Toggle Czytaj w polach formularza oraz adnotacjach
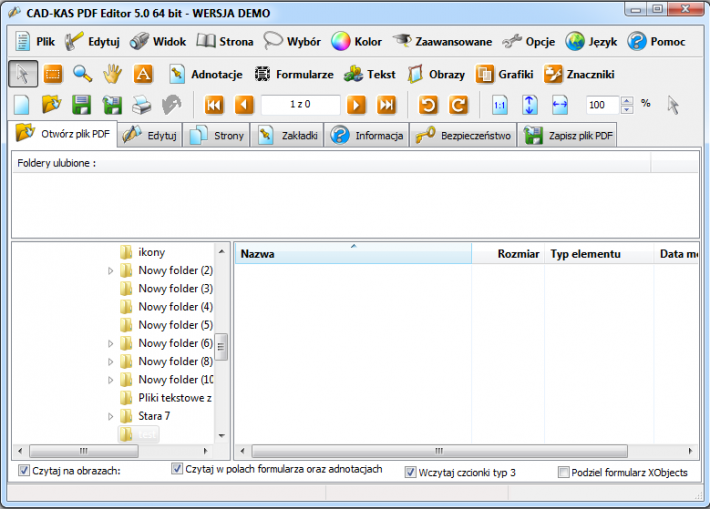The image size is (710, 509). click(177, 469)
